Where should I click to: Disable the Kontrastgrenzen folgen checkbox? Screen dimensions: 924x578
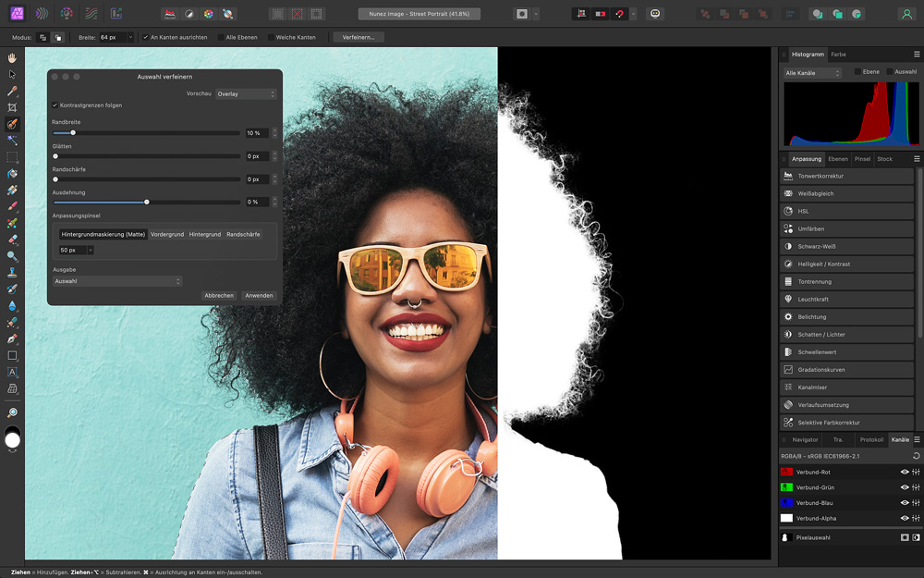[x=55, y=105]
